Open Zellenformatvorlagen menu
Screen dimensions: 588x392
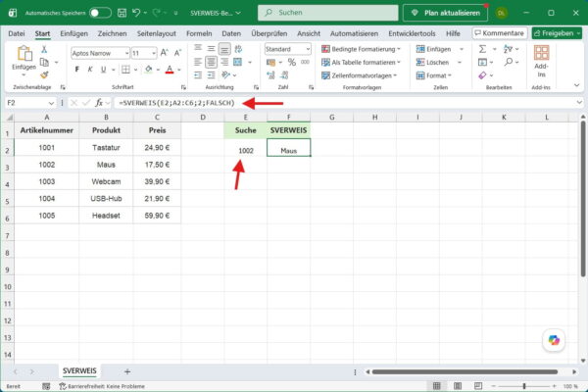359,75
